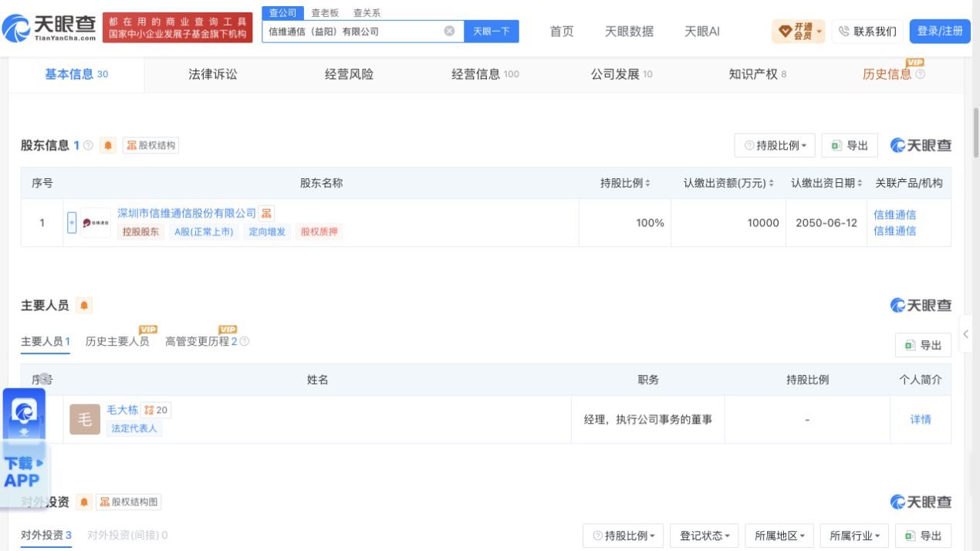Select the 对外投资 3 sub-tab
980x551 pixels.
(46, 535)
